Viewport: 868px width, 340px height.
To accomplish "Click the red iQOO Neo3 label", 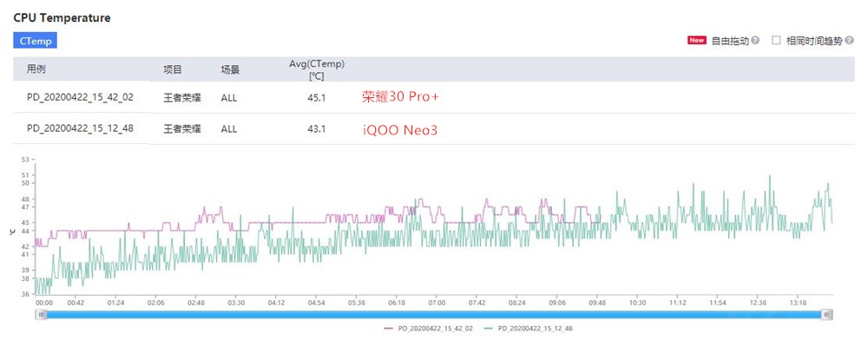I will [x=399, y=129].
